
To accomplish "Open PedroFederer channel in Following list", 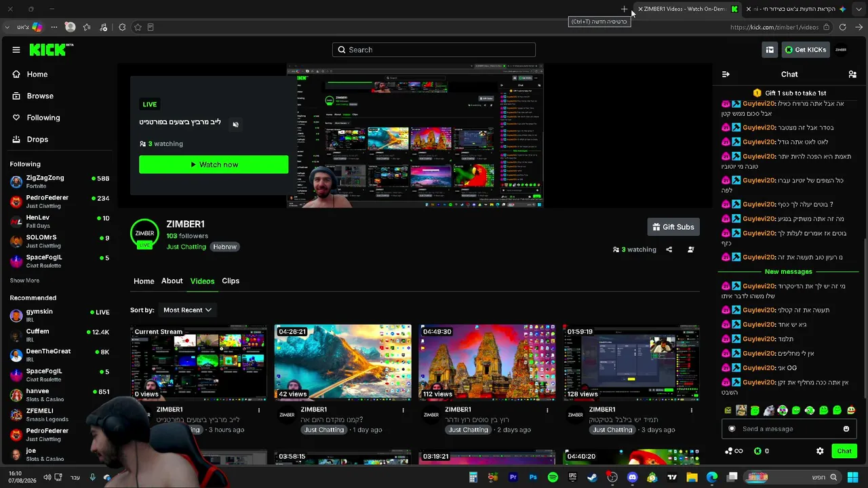I will [x=59, y=201].
